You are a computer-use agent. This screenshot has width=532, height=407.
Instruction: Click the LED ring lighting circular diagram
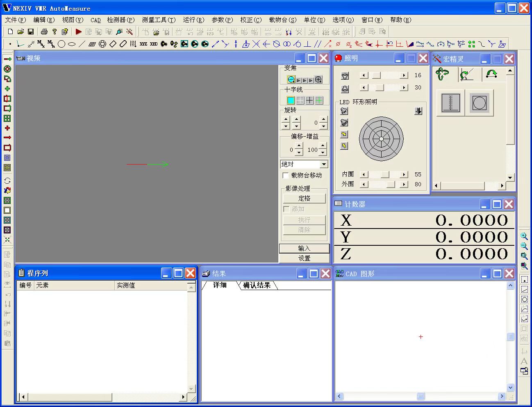[381, 139]
